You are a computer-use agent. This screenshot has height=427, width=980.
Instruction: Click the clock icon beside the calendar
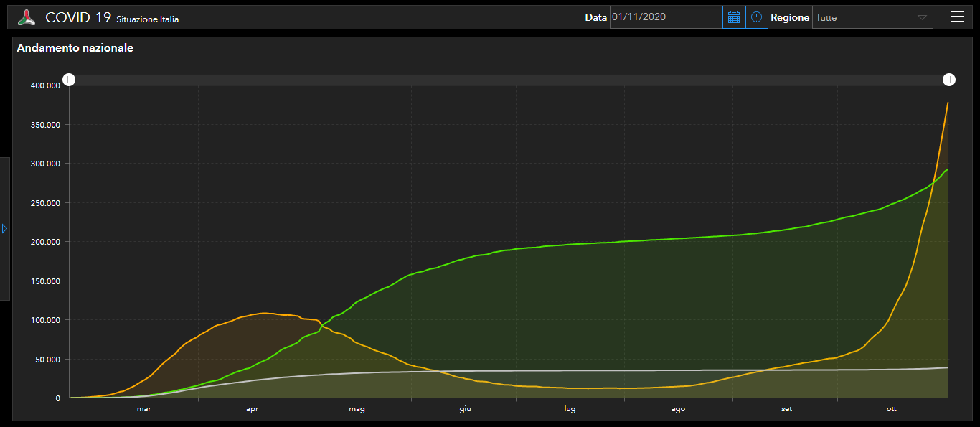click(x=756, y=17)
